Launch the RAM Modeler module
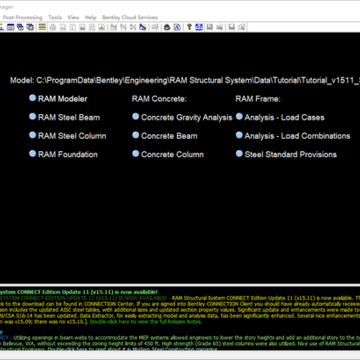 tap(58, 99)
